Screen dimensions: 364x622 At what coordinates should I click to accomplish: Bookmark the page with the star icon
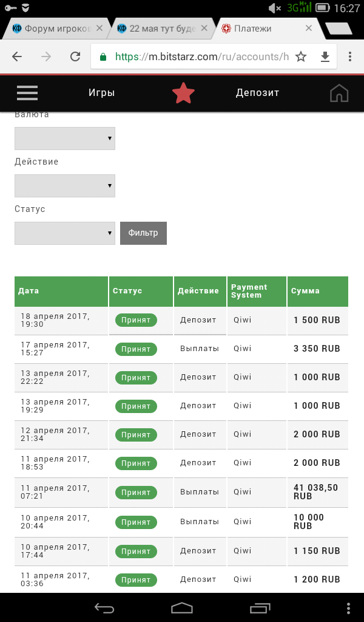pos(300,56)
